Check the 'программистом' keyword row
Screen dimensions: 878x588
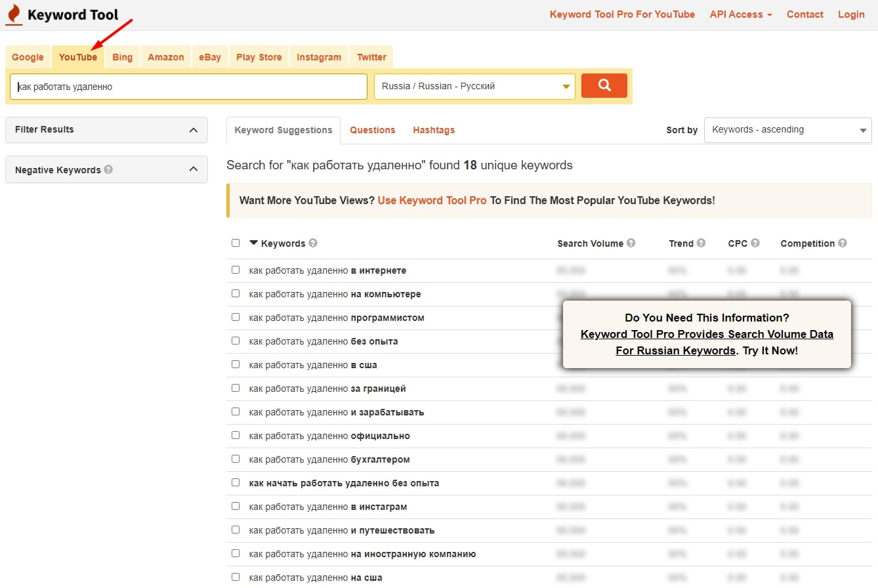[236, 317]
